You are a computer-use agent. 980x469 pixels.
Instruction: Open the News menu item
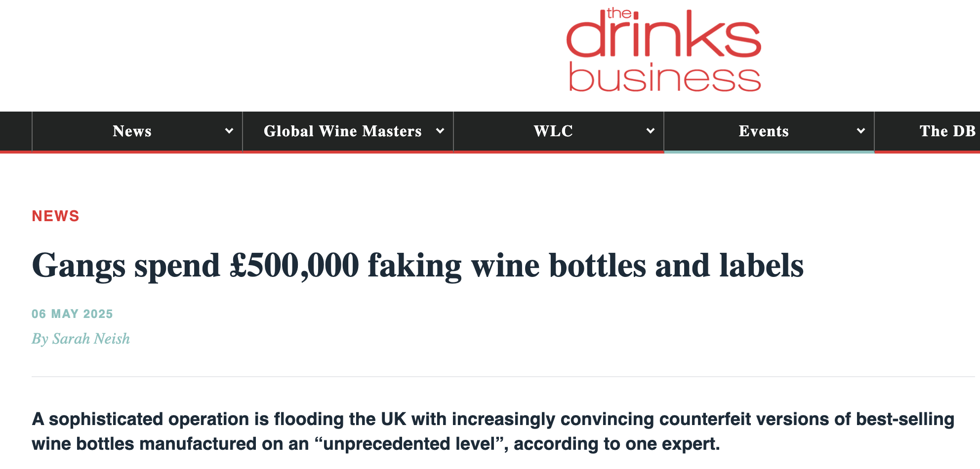click(132, 131)
